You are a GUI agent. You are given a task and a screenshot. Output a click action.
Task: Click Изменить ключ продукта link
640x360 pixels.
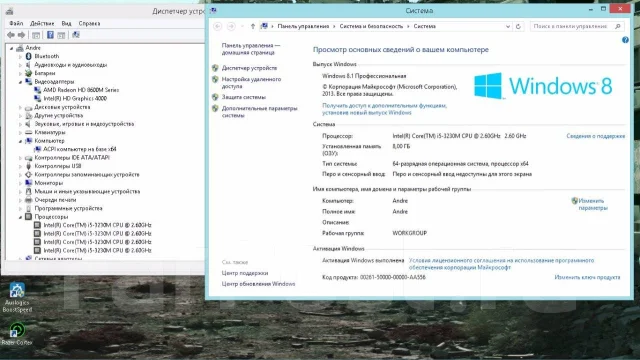pos(587,277)
